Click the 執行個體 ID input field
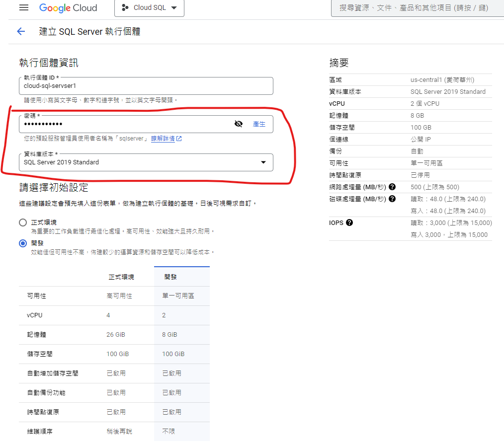Viewport: 504px width, 445px height. pos(146,86)
